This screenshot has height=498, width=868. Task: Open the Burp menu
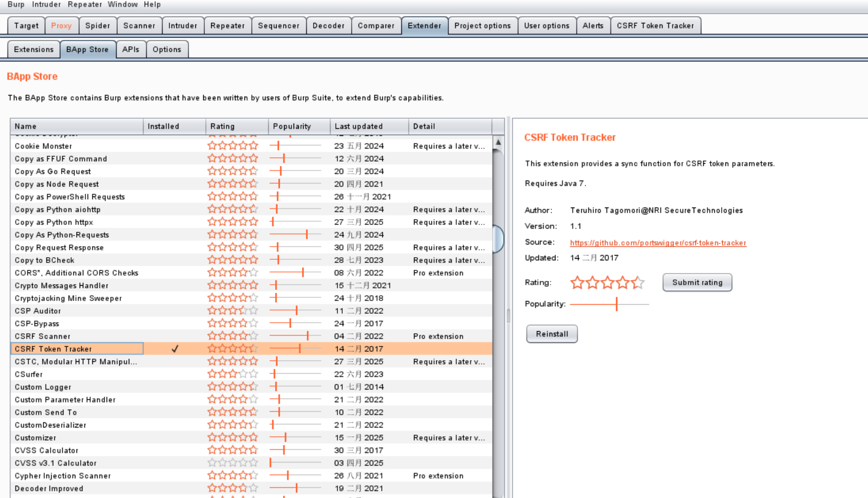16,4
